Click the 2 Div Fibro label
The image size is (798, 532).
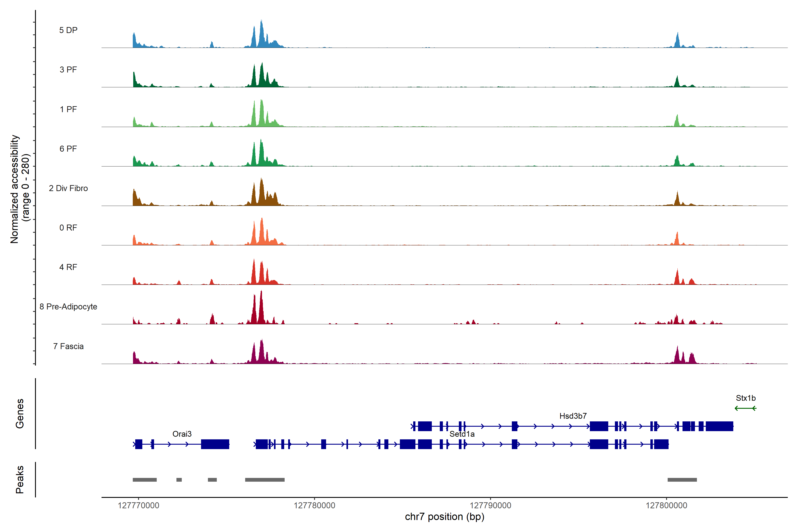[x=68, y=188]
